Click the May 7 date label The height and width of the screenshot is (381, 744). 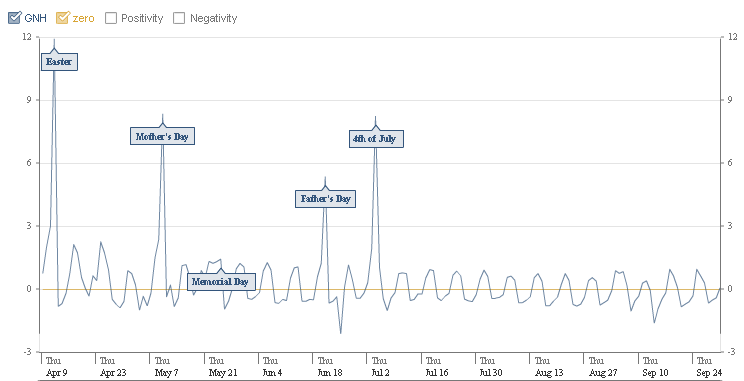pos(167,373)
